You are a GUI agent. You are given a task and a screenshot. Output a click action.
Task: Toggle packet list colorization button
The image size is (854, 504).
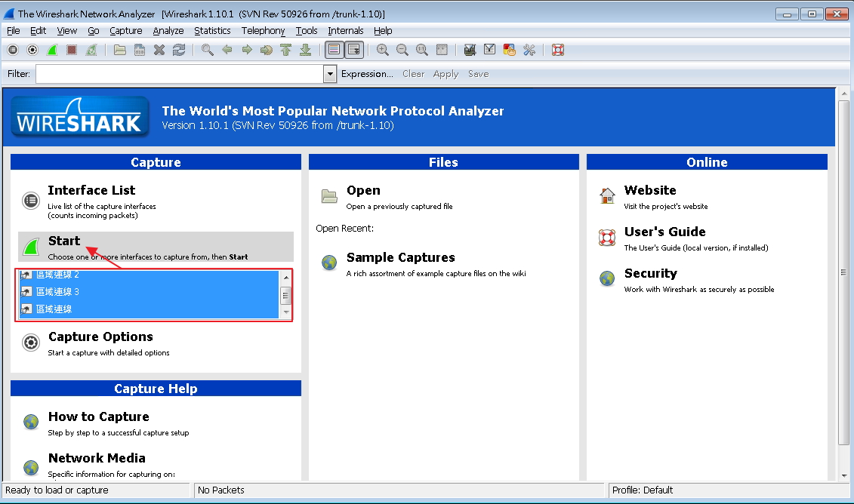335,50
